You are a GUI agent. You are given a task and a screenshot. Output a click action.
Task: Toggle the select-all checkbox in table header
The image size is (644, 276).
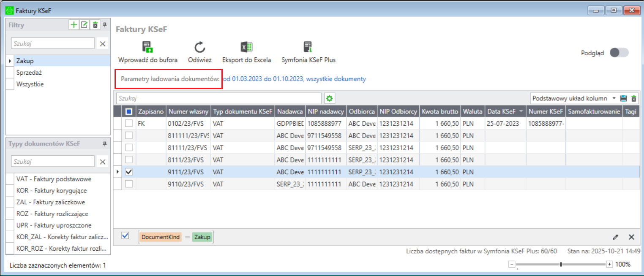[129, 111]
